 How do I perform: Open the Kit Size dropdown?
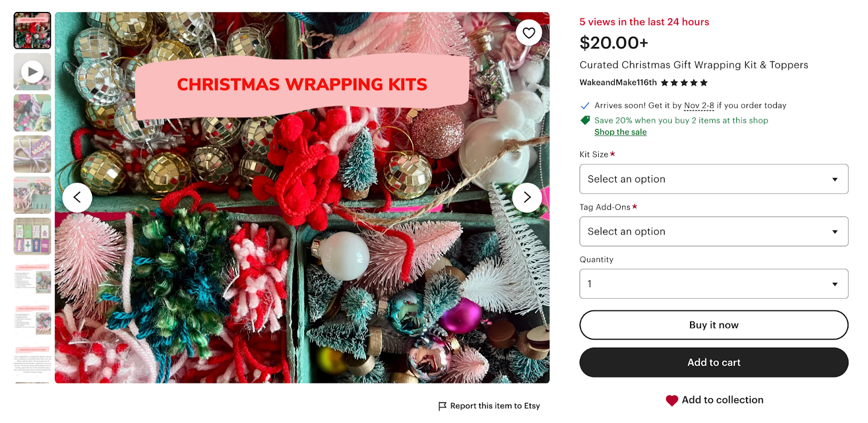point(713,179)
